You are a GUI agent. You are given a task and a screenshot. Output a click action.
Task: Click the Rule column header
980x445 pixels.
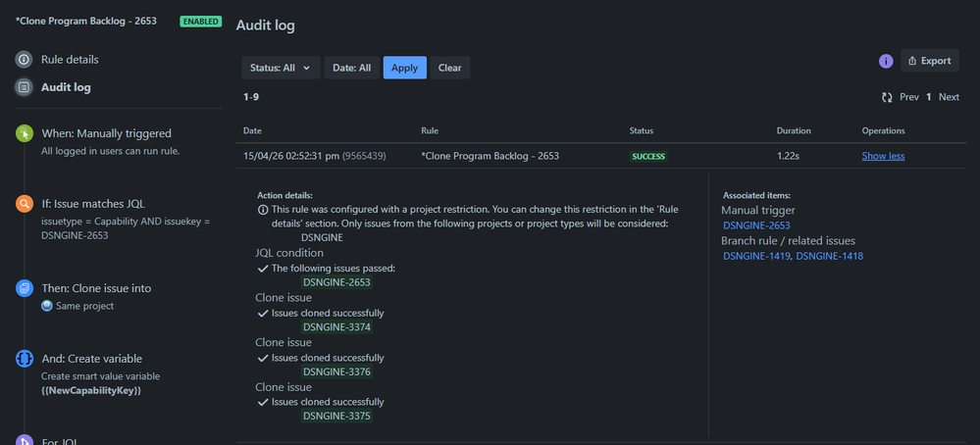point(430,131)
